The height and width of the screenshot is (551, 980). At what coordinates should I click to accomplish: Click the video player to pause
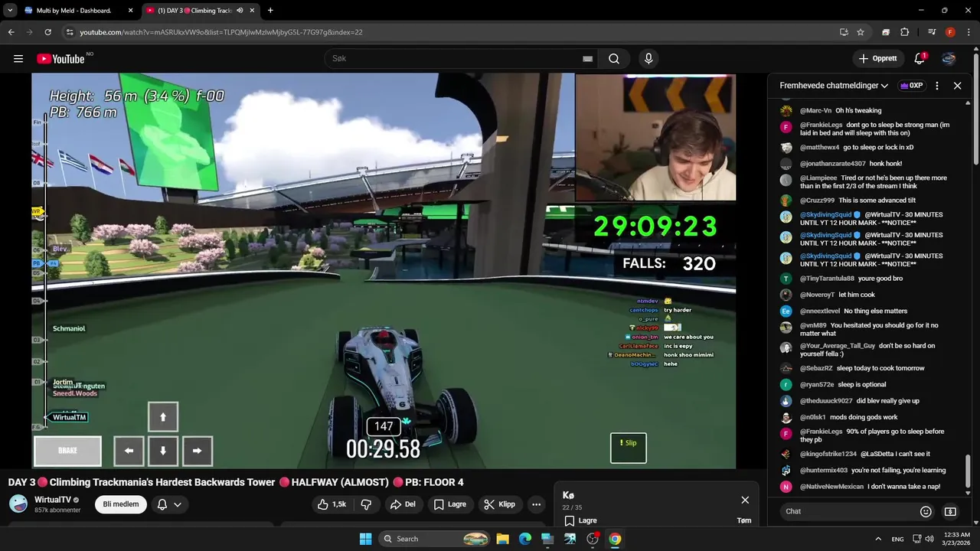(x=384, y=271)
